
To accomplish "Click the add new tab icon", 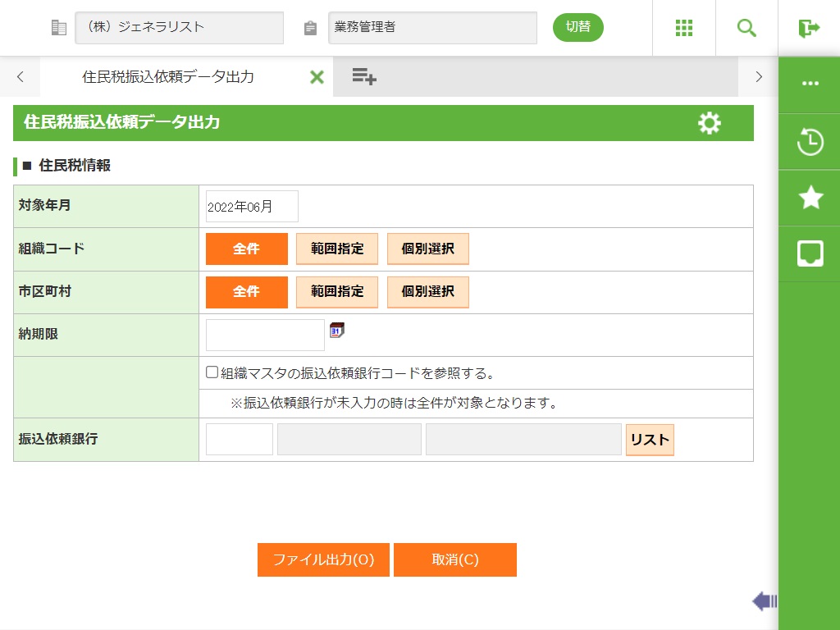I will click(x=364, y=77).
